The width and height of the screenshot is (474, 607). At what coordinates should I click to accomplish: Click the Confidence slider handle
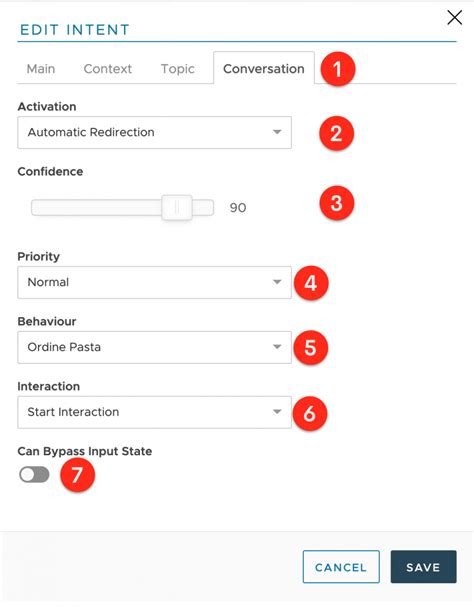tap(177, 208)
